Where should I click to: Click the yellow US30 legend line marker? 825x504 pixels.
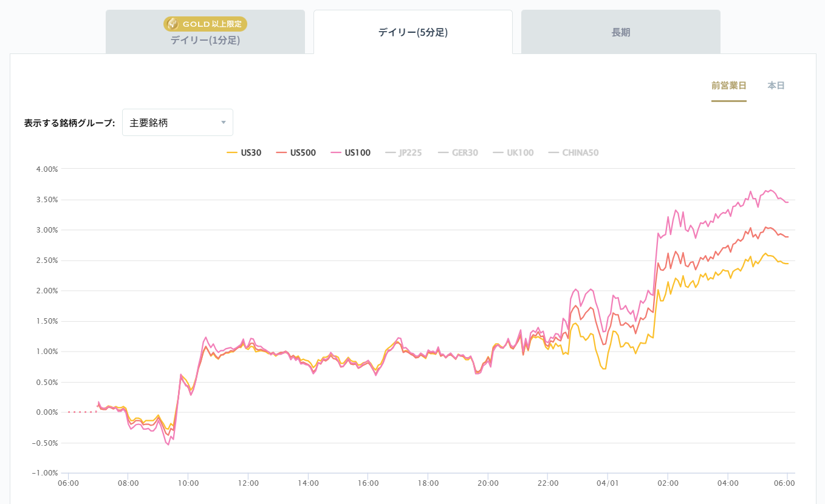[x=231, y=153]
